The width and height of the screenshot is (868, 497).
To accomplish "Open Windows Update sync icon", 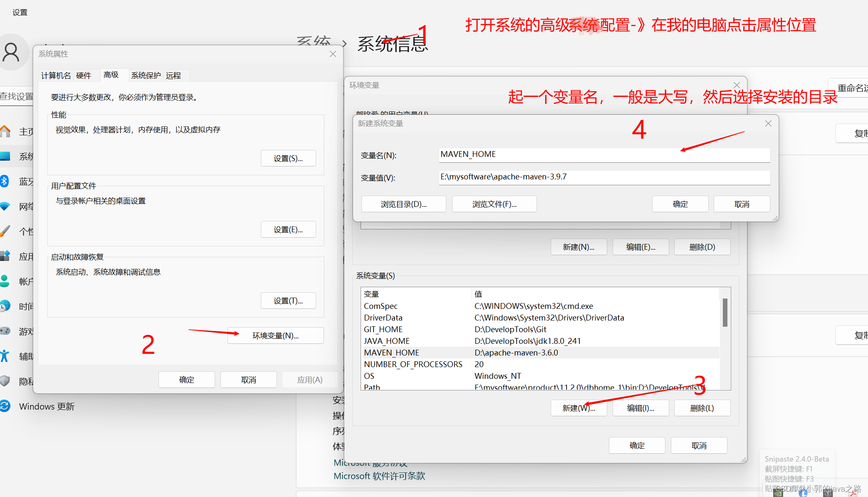I will [5, 406].
